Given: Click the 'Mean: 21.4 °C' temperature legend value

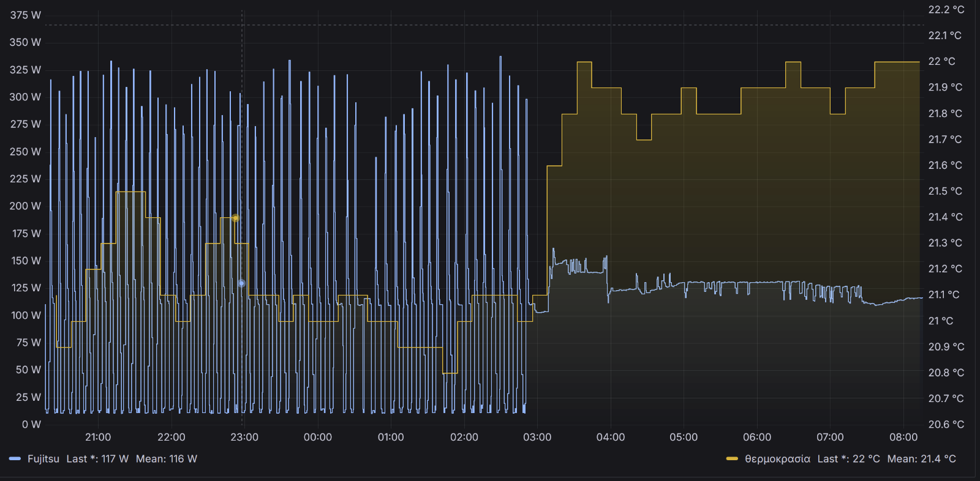Looking at the screenshot, I should pyautogui.click(x=921, y=459).
